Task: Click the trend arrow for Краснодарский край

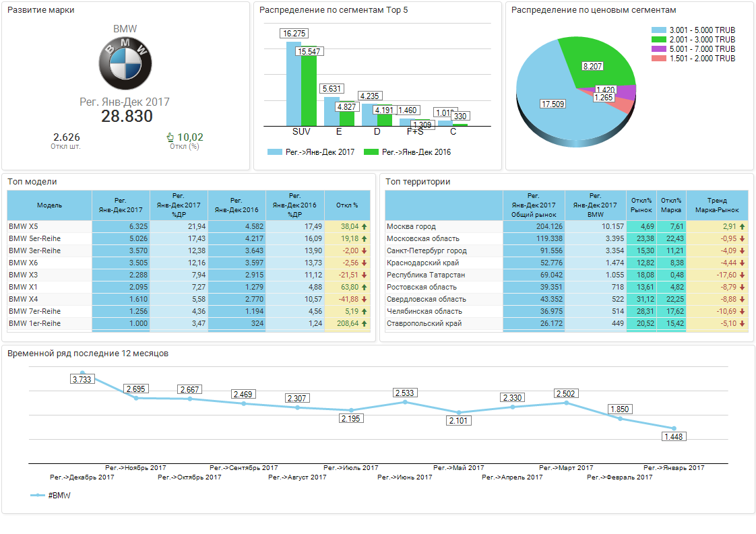Action: coord(742,263)
